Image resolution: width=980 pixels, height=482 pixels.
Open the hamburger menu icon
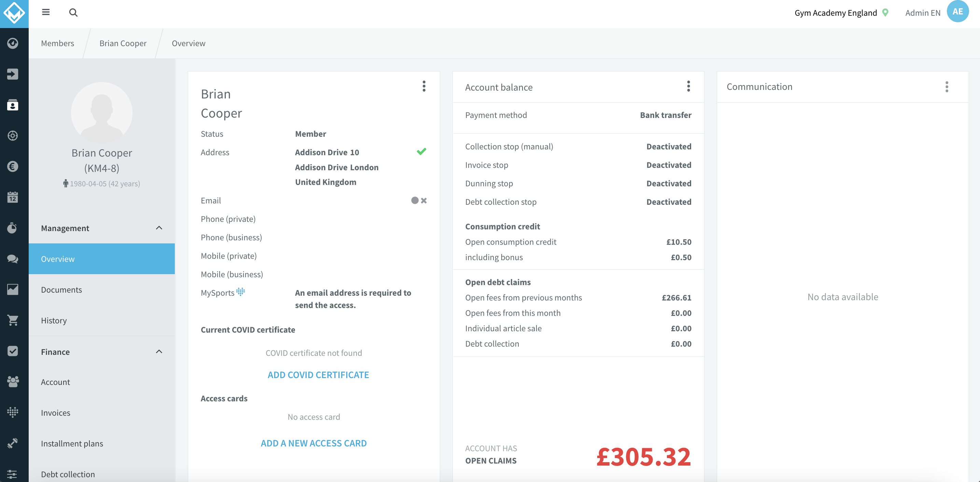tap(46, 12)
